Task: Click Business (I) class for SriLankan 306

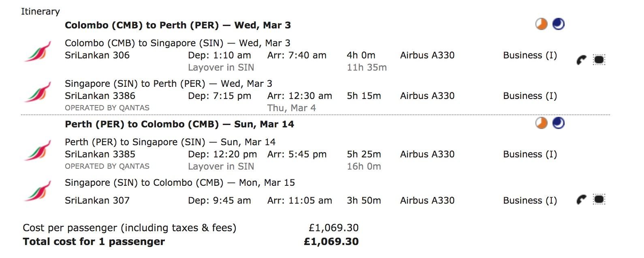Action: point(530,56)
